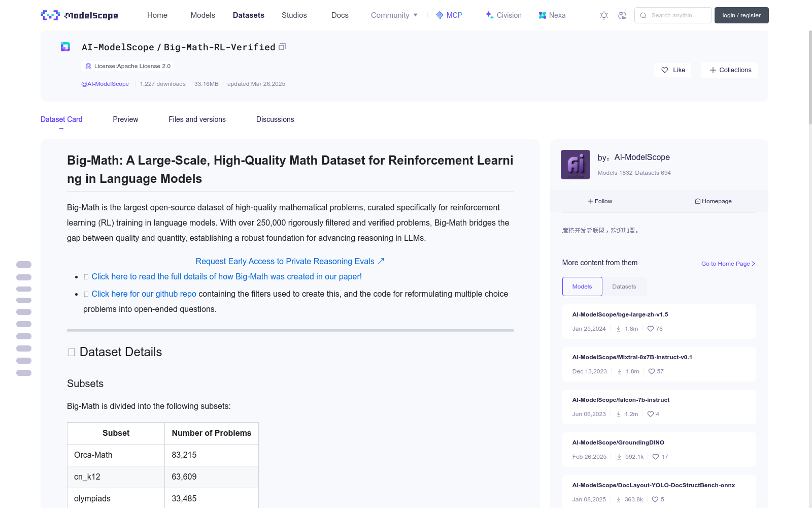
Task: Click the magnifier icon in search box
Action: (x=643, y=15)
